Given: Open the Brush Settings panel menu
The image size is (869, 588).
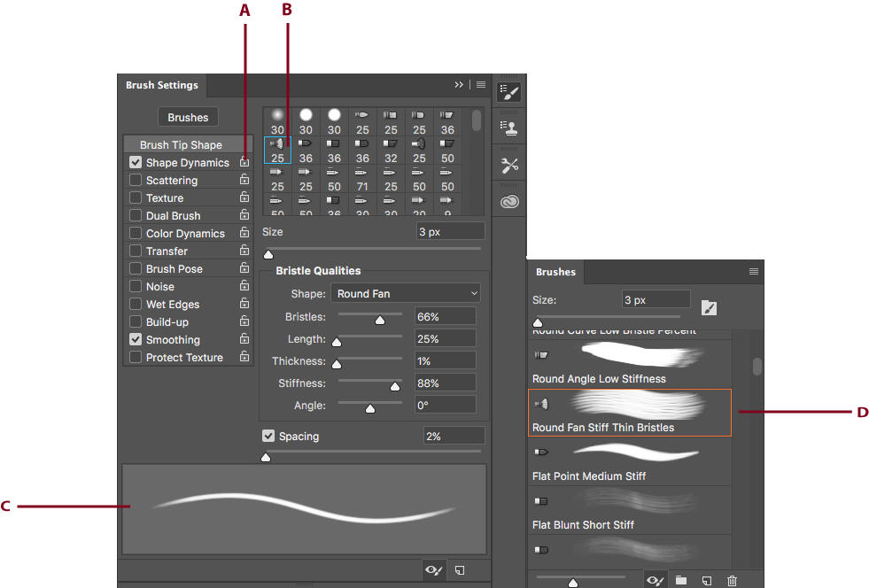Looking at the screenshot, I should click(x=480, y=84).
